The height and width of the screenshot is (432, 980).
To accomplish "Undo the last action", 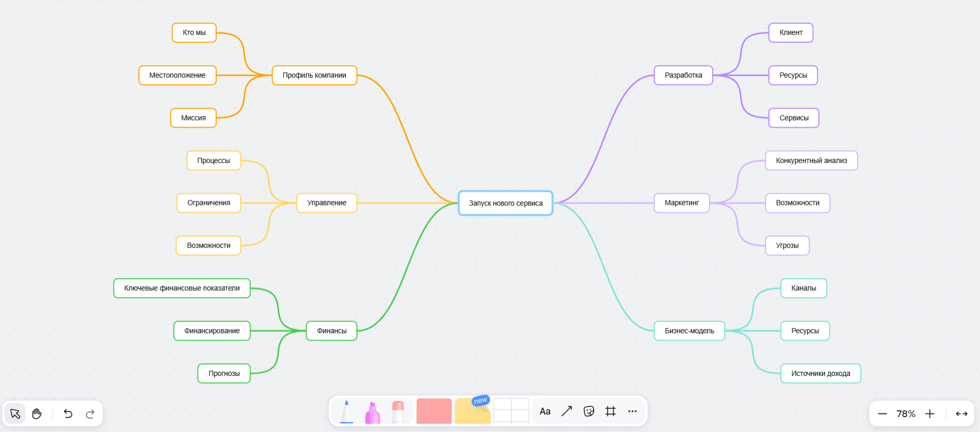I will point(68,413).
